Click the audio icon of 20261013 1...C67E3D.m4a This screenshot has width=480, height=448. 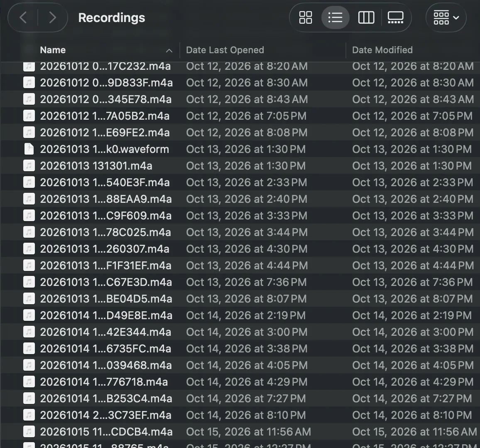(x=29, y=282)
